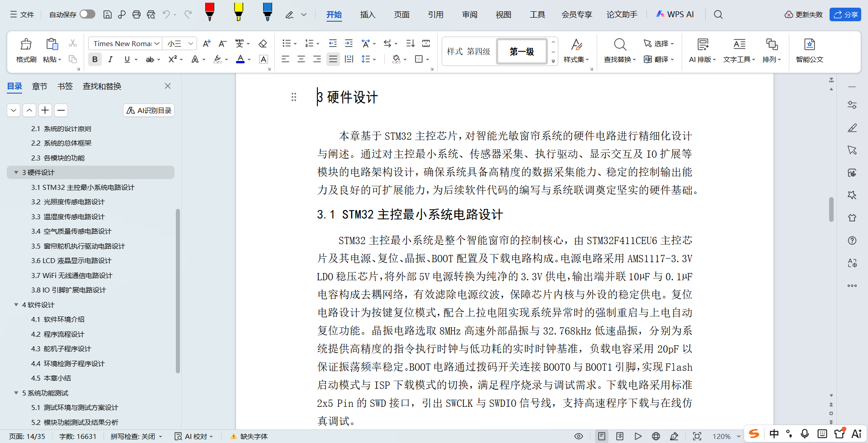Decrease font size with A- icon
This screenshot has height=443, width=868.
(222, 43)
